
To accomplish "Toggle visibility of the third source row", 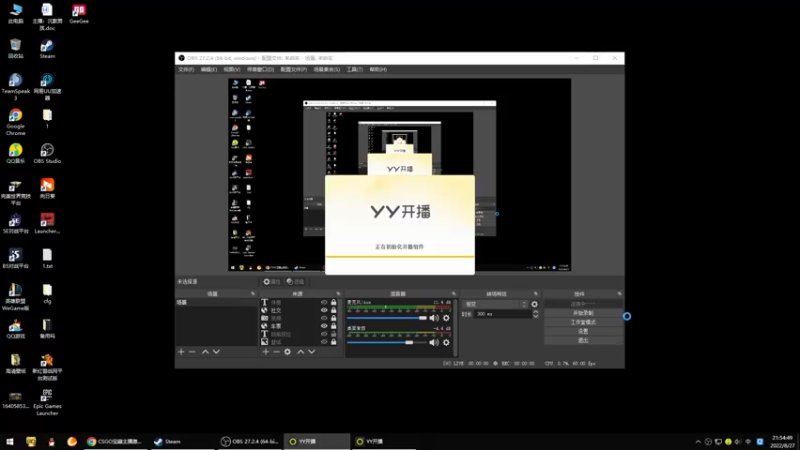I will click(x=324, y=318).
